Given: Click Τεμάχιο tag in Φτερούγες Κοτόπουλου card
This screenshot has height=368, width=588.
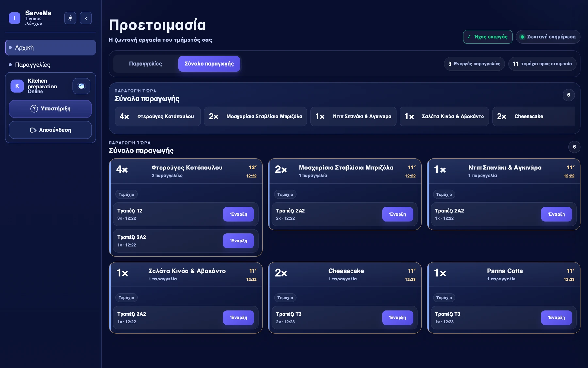Looking at the screenshot, I should [x=126, y=195].
